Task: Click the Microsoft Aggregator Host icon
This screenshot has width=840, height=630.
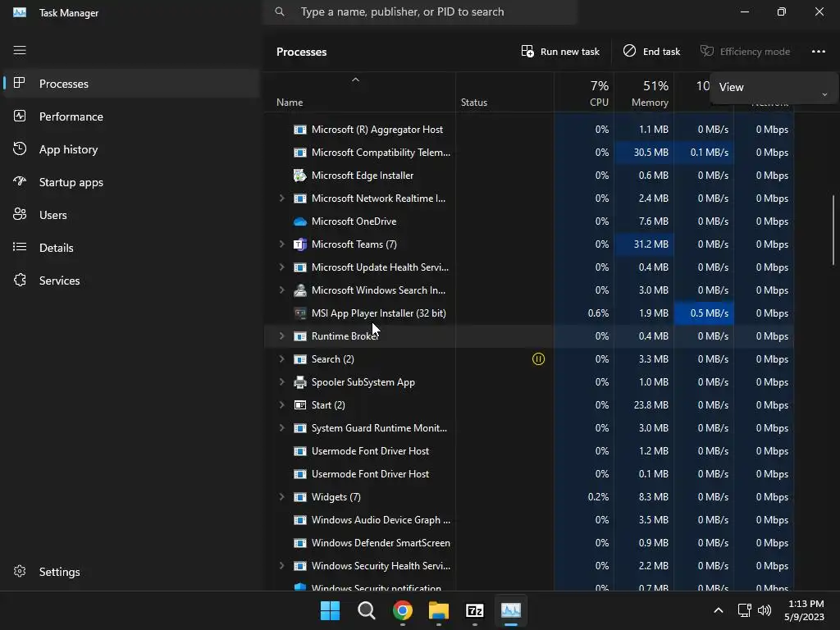Action: tap(300, 130)
